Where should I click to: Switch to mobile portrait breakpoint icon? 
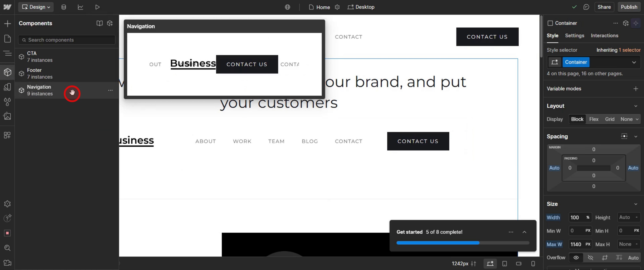(533, 264)
